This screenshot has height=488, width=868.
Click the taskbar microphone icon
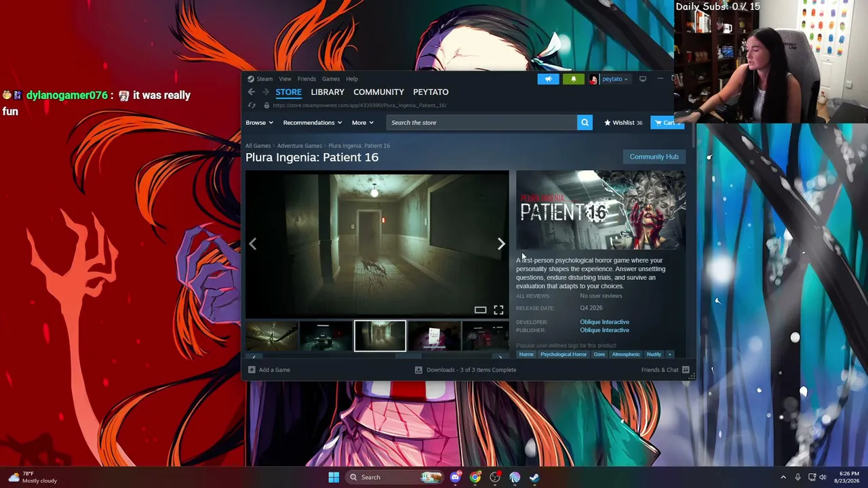click(797, 477)
